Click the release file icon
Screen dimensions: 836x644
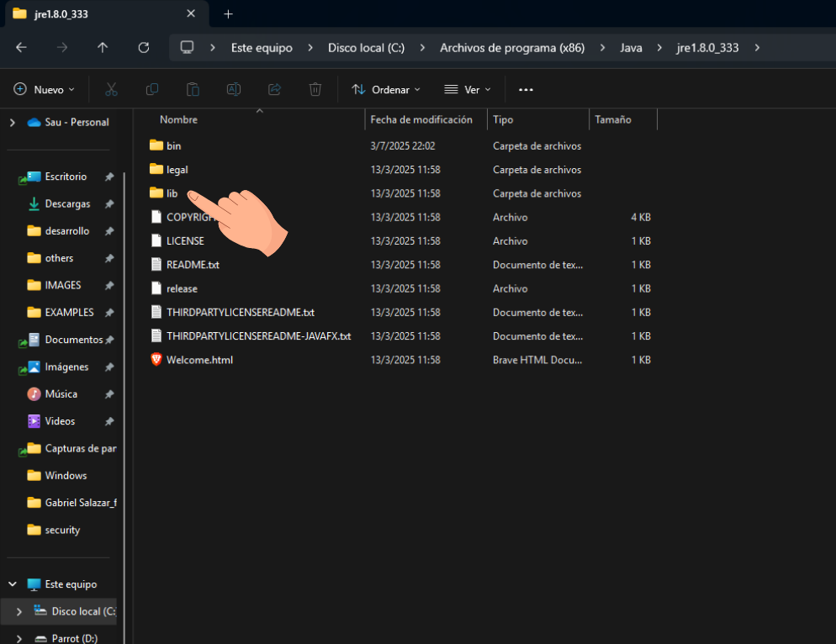click(x=156, y=288)
